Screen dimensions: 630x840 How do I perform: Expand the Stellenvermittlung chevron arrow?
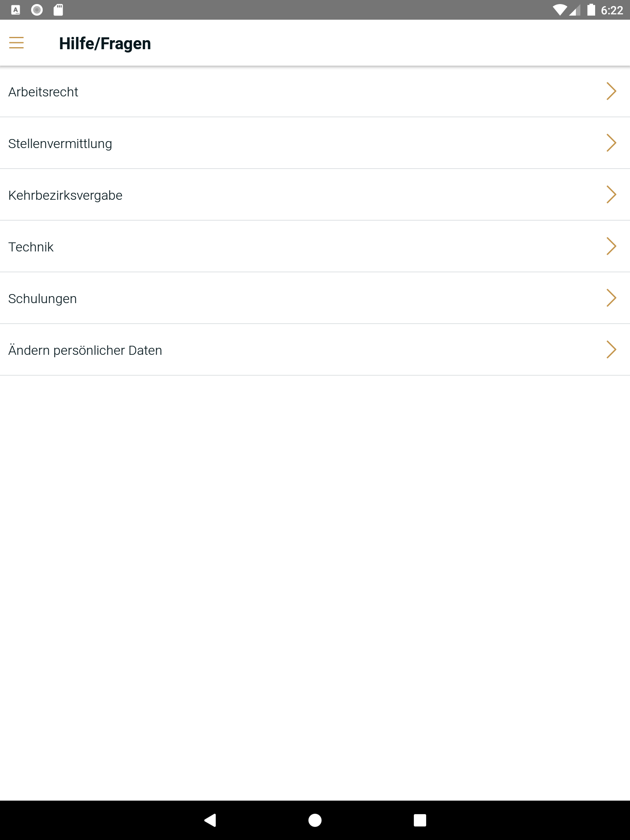pyautogui.click(x=611, y=143)
